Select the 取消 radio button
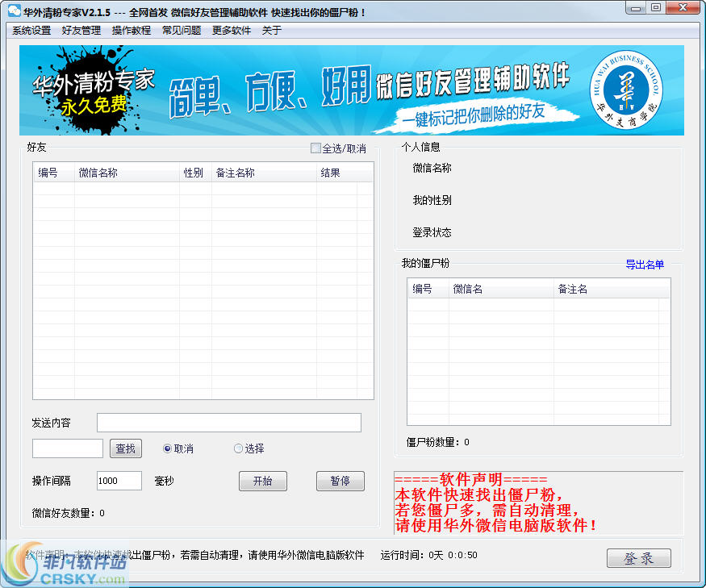This screenshot has height=588, width=706. click(168, 448)
